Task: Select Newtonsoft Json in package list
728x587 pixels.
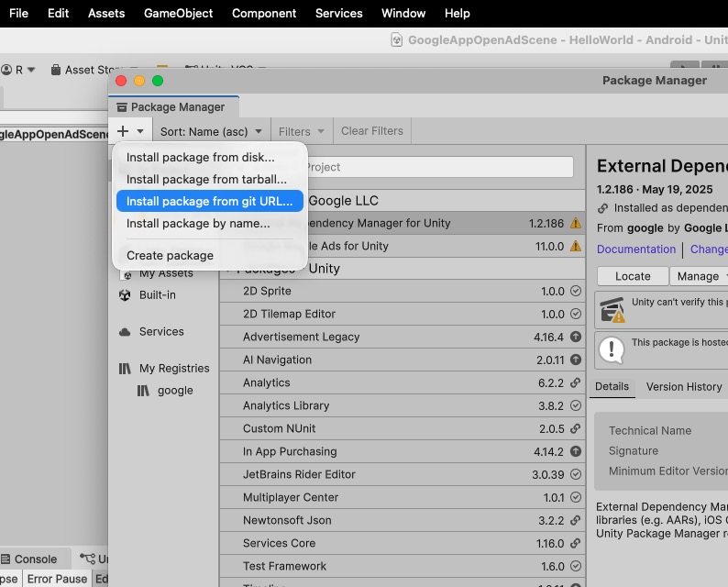Action: [287, 520]
